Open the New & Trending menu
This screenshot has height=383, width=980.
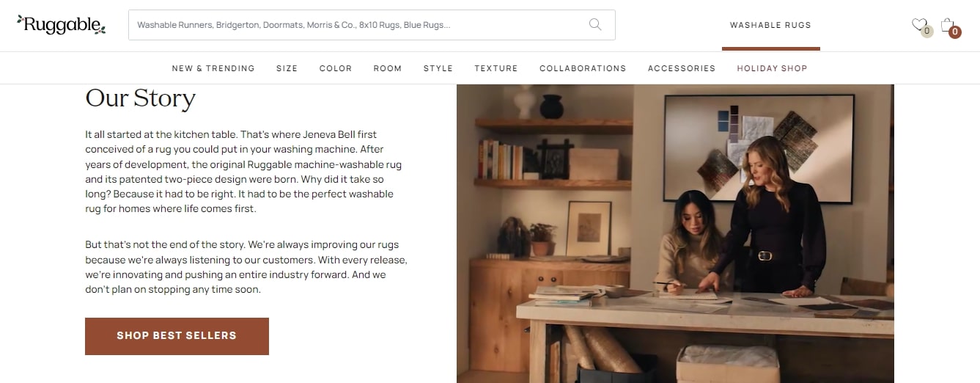[x=213, y=68]
